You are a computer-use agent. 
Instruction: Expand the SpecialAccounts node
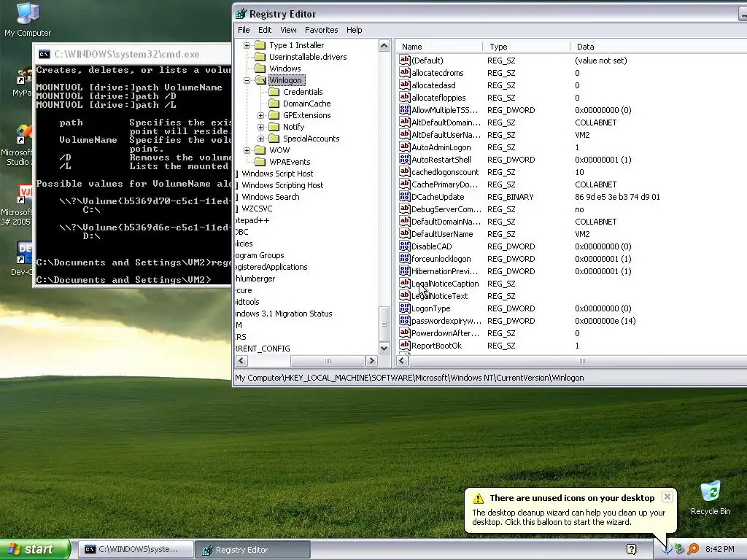click(260, 139)
